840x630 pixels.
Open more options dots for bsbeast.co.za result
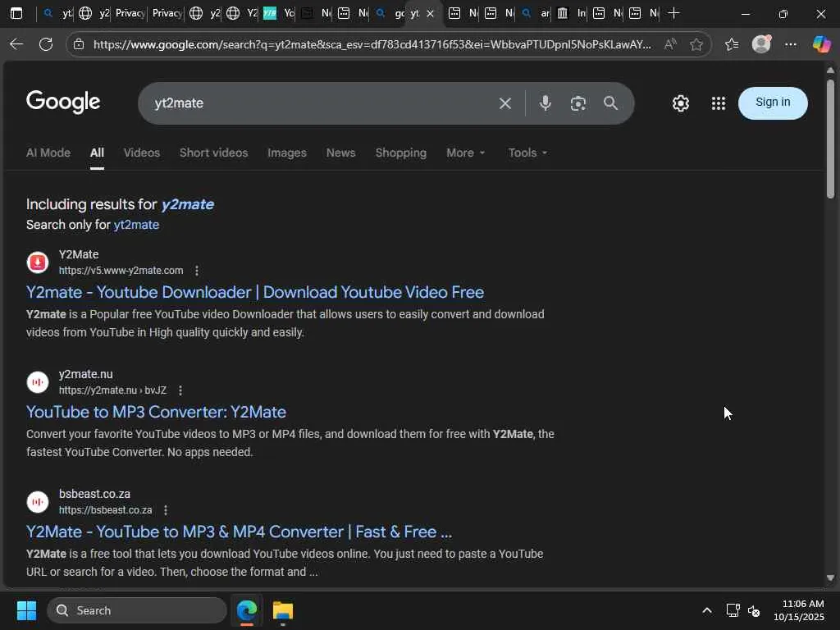166,510
